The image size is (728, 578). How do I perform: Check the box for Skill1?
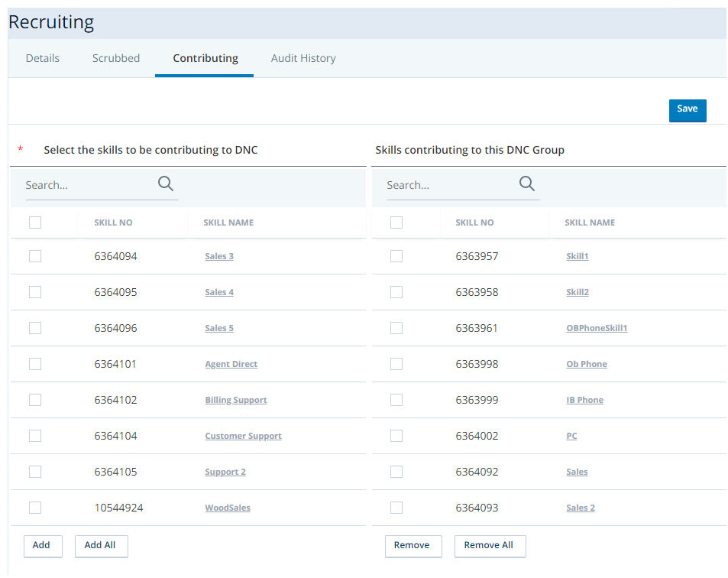[x=396, y=256]
